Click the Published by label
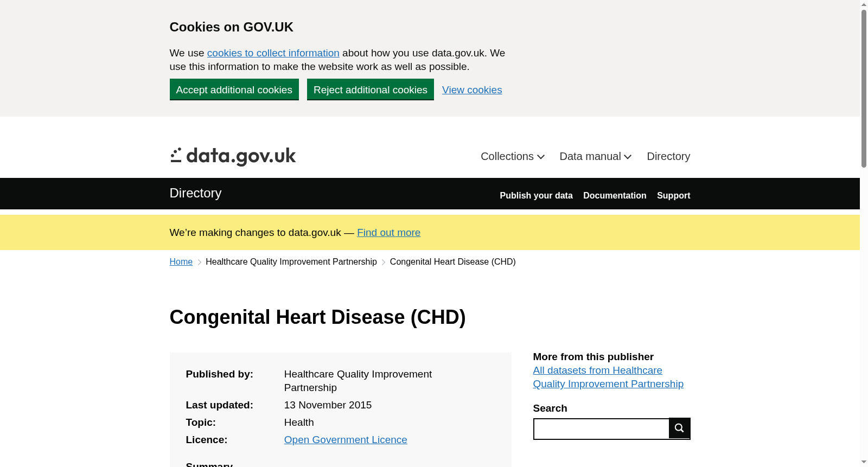 coord(220,374)
